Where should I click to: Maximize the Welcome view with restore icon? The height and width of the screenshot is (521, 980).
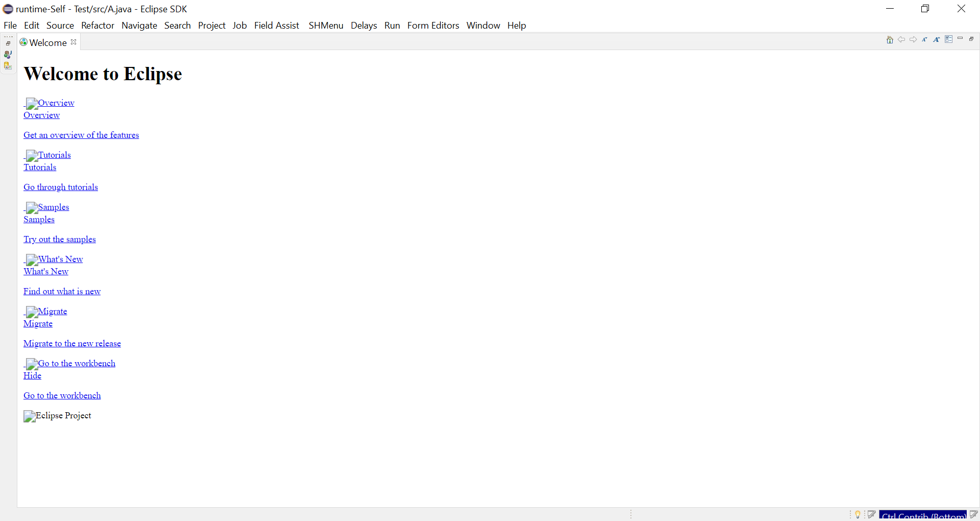971,39
